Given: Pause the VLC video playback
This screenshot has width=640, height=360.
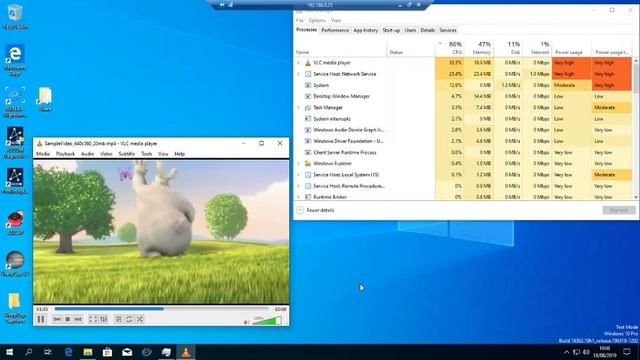Looking at the screenshot, I should point(41,319).
